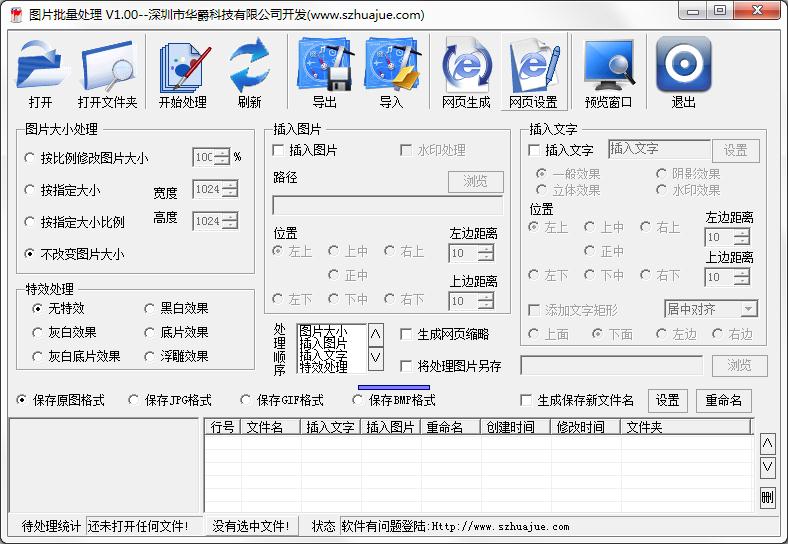Choose 底片效果 negative effect
This screenshot has width=788, height=544.
tap(176, 332)
